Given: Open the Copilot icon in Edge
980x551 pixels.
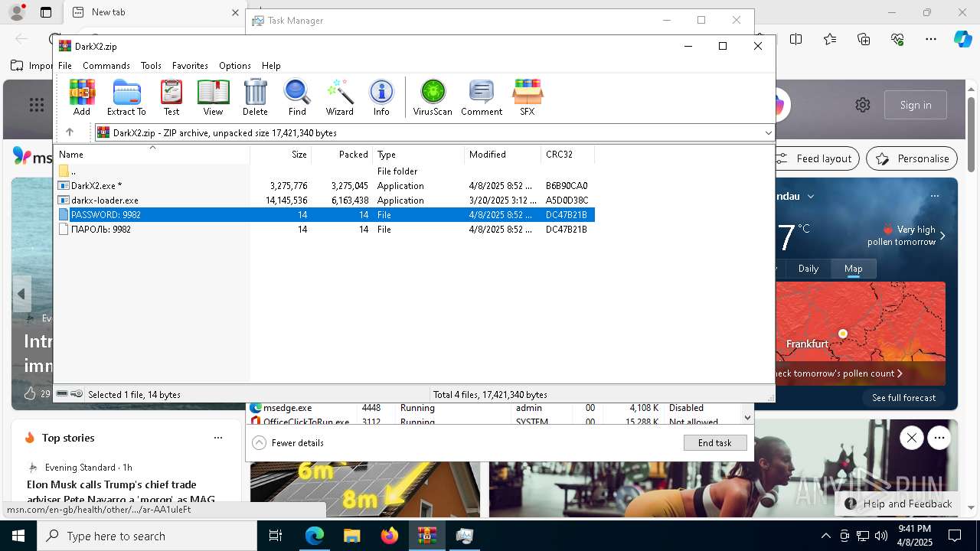Looking at the screenshot, I should [x=962, y=39].
